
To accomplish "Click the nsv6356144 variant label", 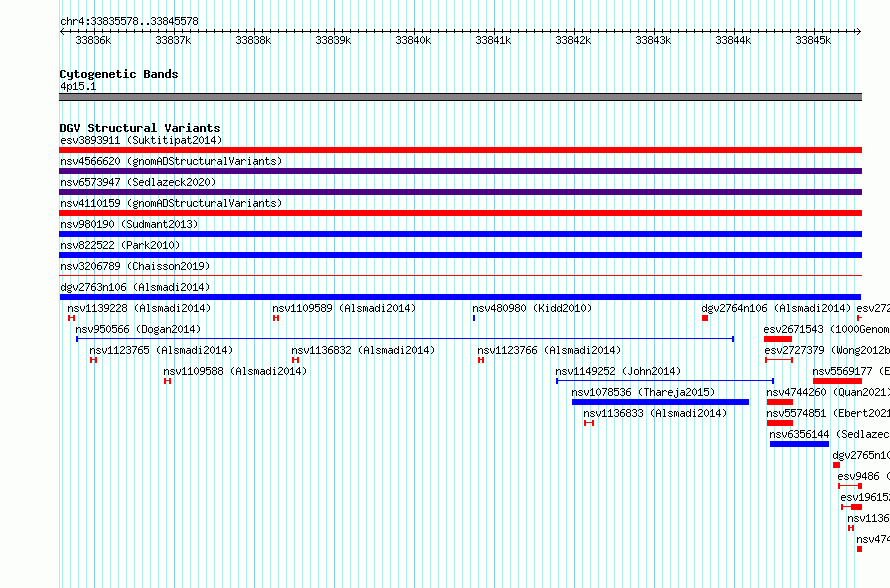I will (829, 434).
